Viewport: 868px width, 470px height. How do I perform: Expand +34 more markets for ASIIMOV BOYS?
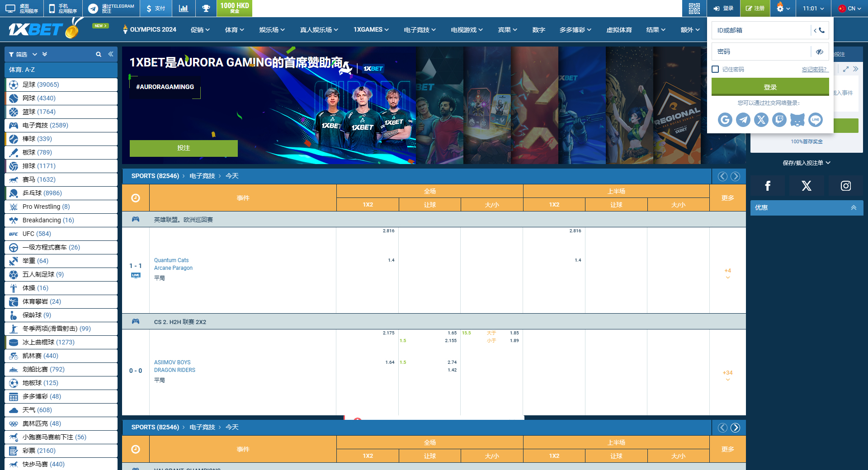pos(728,376)
